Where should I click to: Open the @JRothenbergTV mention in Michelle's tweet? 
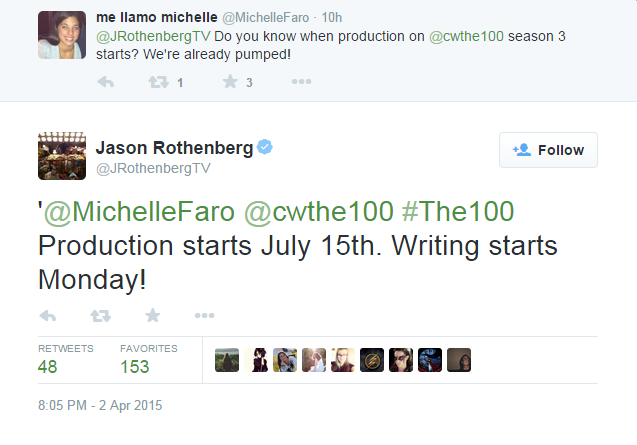153,37
